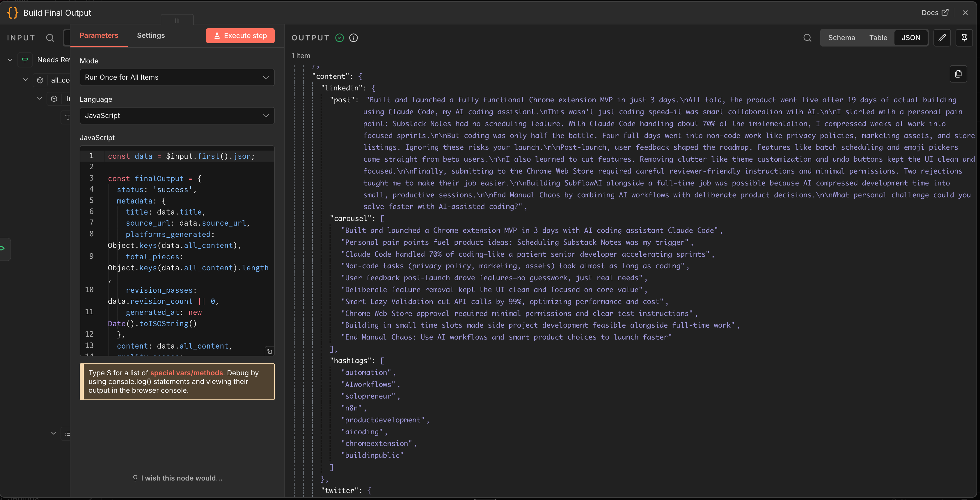Select JSON output view
The height and width of the screenshot is (500, 980).
click(911, 37)
